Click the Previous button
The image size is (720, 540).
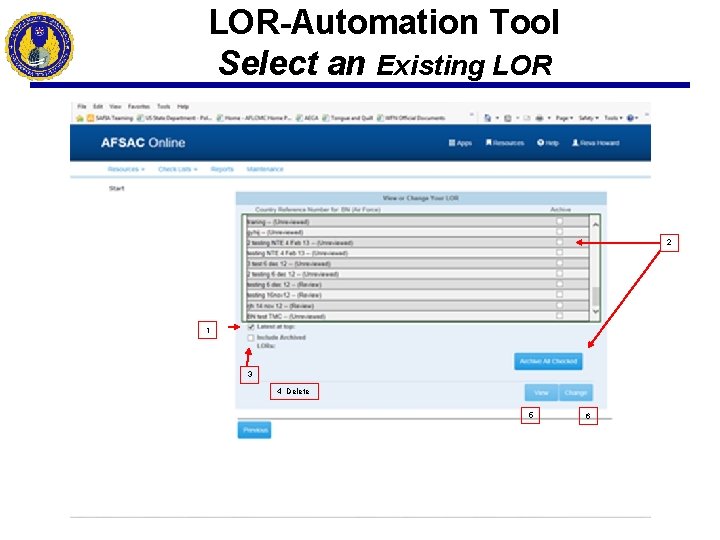coord(254,430)
